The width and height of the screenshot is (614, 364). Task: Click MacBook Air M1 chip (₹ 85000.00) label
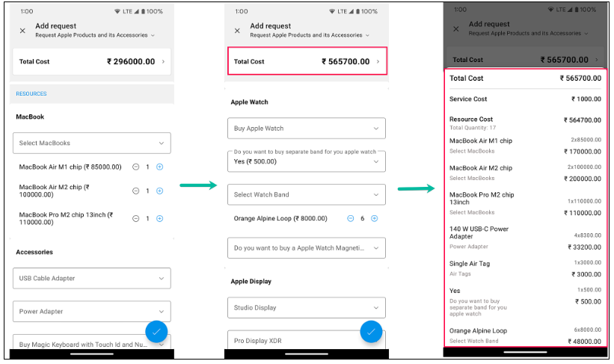70,167
